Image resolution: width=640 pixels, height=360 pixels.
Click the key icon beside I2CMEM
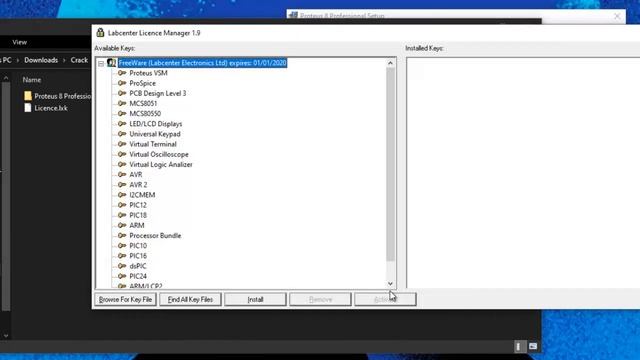[122, 195]
